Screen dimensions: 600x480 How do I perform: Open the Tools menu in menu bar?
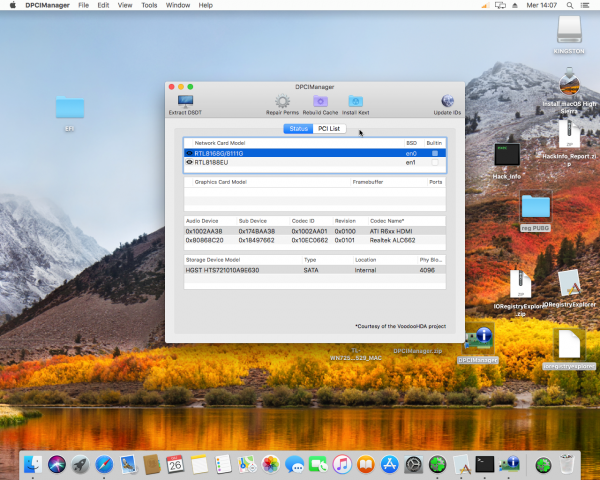pyautogui.click(x=149, y=5)
